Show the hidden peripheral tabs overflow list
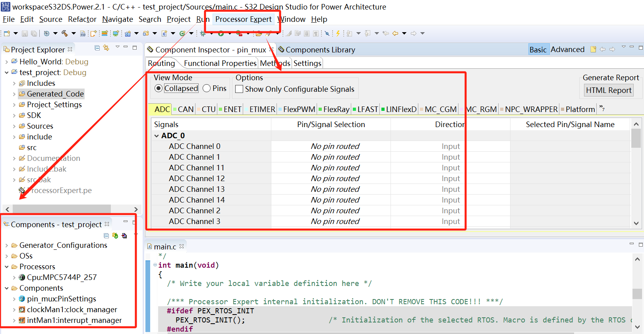 [x=601, y=108]
